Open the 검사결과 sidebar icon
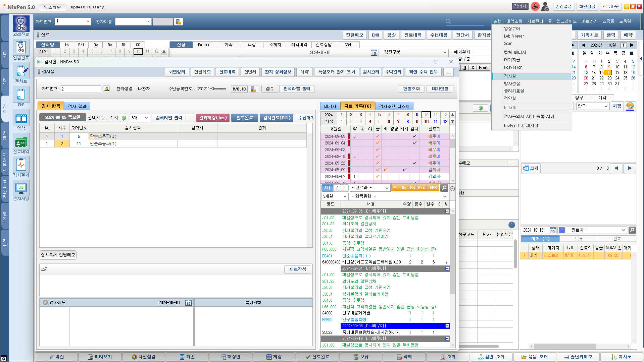 pos(21,165)
